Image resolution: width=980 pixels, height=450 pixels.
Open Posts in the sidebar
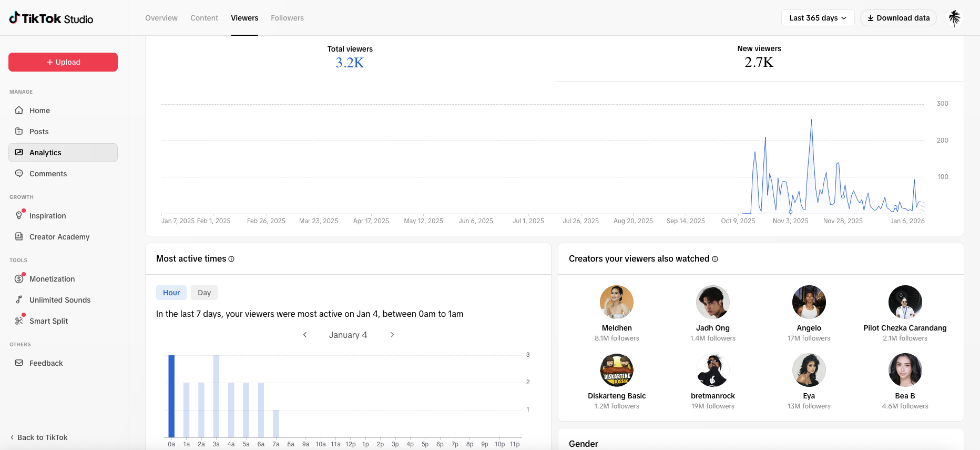[x=63, y=132]
